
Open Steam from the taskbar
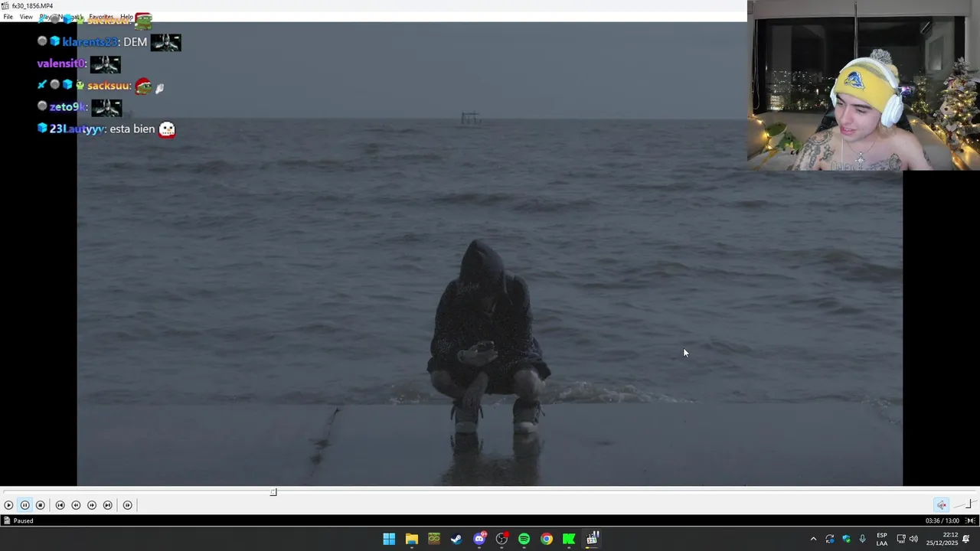click(x=456, y=539)
